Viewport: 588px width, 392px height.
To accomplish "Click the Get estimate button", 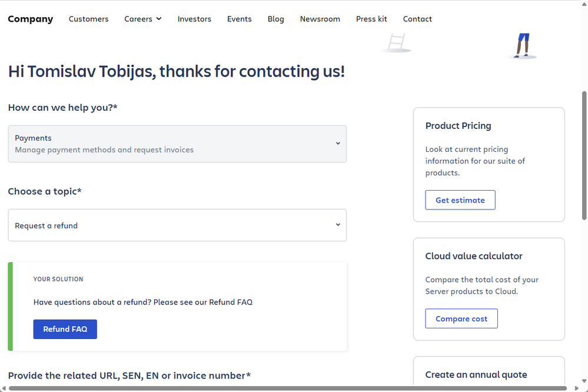I will click(x=460, y=200).
